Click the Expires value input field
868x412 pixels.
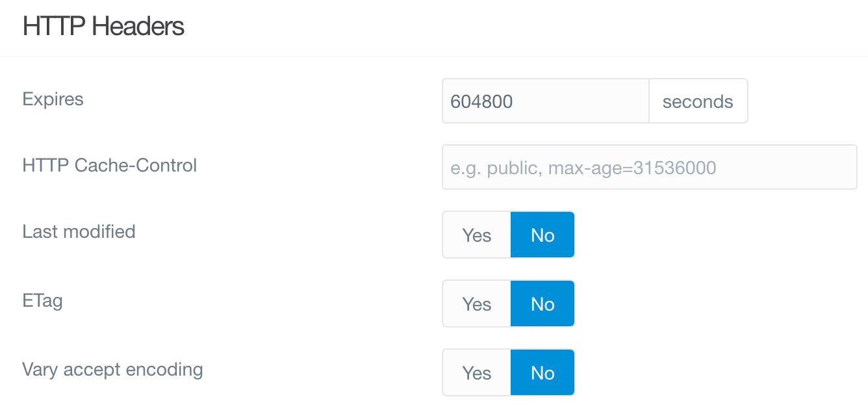click(546, 101)
